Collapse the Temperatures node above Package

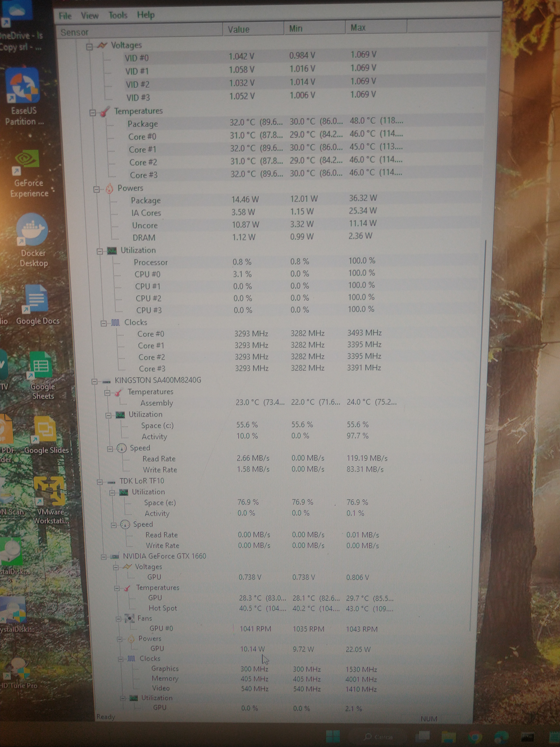[x=93, y=113]
